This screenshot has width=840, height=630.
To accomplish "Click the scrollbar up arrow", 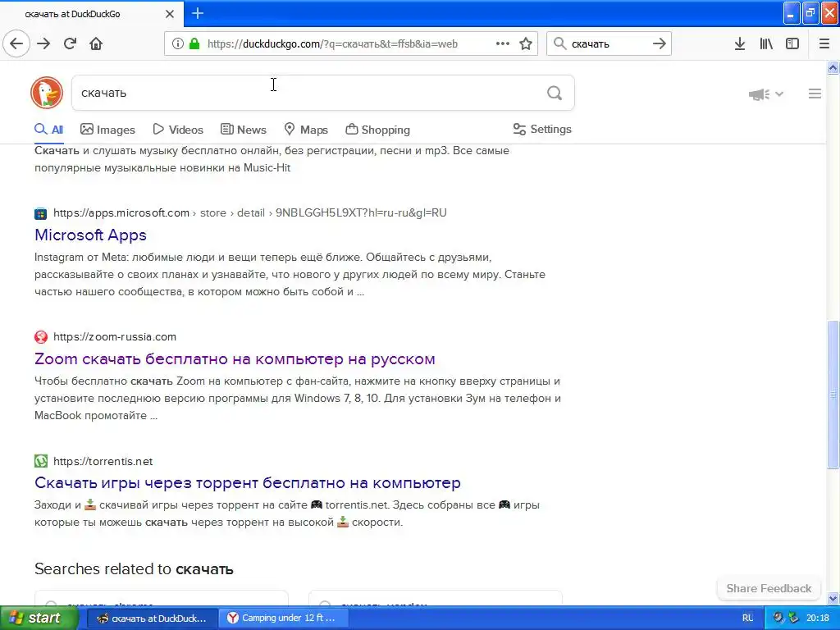I will 833,67.
